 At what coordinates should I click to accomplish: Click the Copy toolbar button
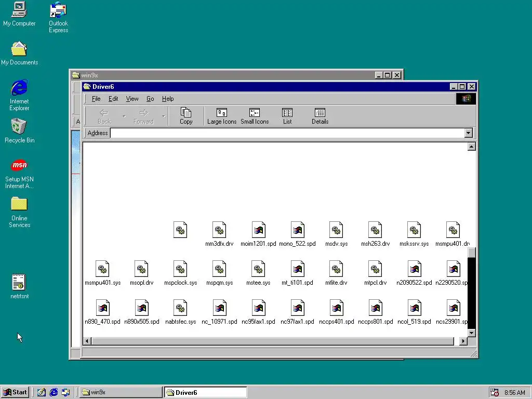(186, 116)
